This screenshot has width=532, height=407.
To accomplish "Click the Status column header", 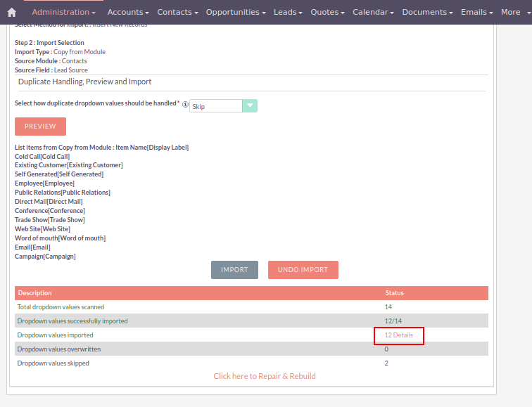I will point(394,293).
